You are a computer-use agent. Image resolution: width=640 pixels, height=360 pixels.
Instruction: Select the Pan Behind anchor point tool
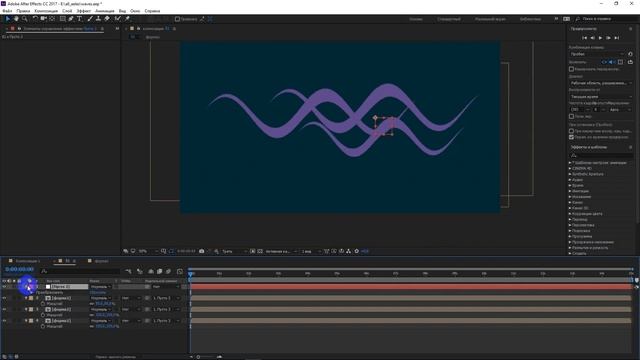pos(52,19)
